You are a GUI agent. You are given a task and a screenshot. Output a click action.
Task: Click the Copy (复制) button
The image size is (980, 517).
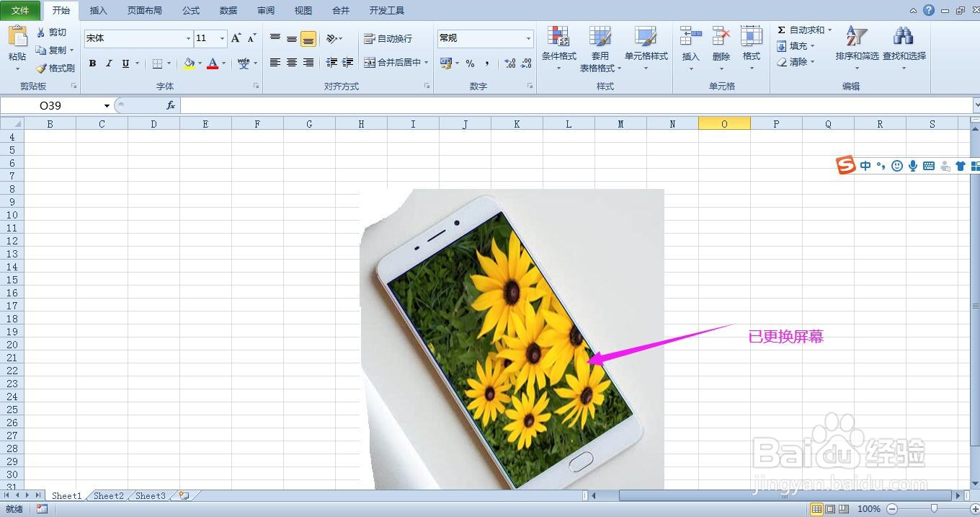(x=52, y=50)
